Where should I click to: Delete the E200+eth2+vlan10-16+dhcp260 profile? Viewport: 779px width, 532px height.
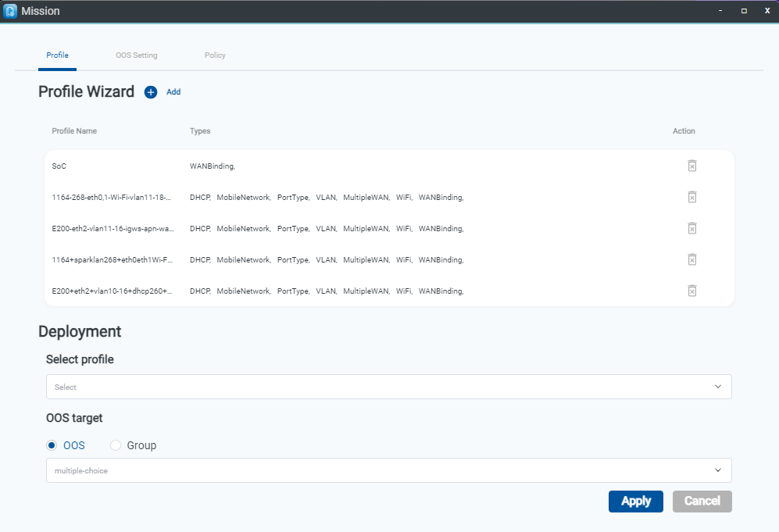click(692, 291)
